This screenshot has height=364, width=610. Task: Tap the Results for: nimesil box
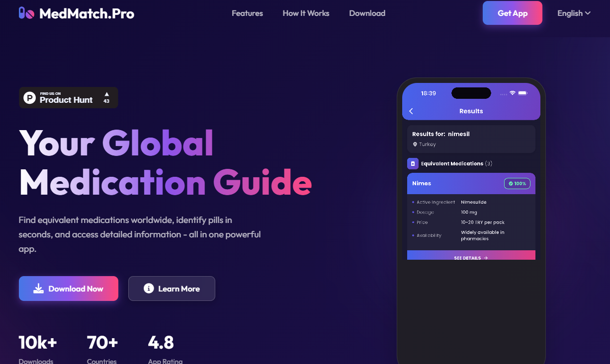[471, 139]
